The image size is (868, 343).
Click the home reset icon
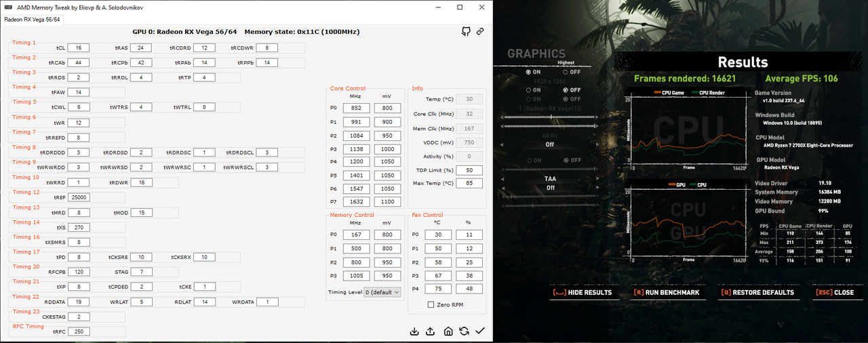[448, 331]
